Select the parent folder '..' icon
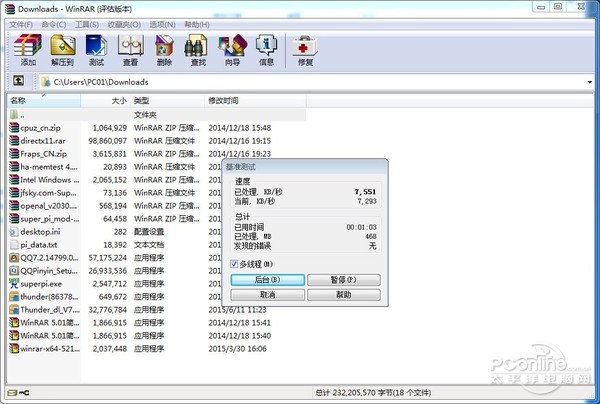 coord(14,114)
